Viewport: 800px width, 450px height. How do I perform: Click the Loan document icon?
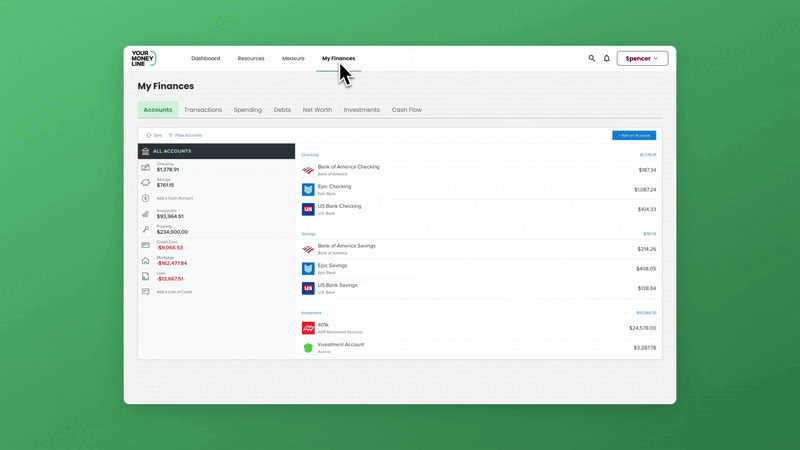click(145, 276)
